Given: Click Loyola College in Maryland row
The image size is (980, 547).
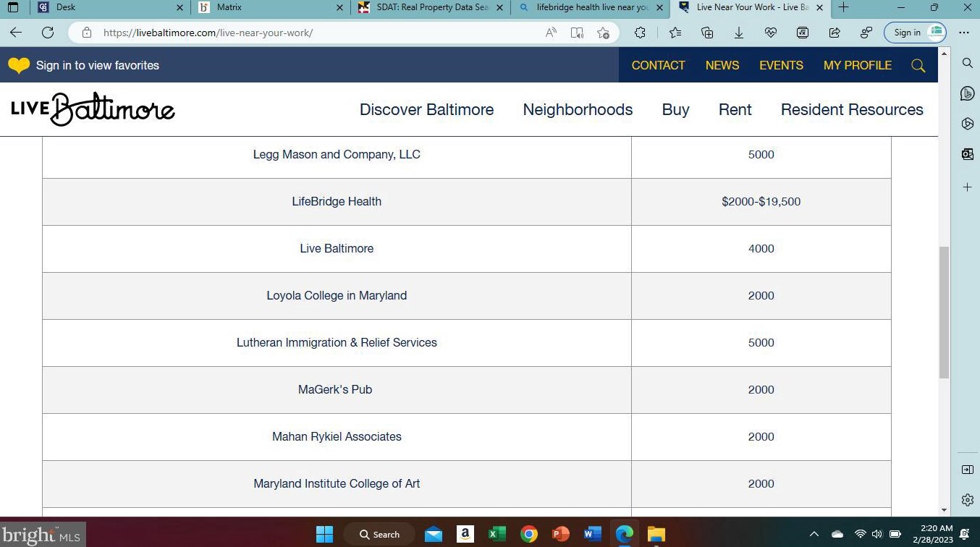Looking at the screenshot, I should tap(467, 295).
